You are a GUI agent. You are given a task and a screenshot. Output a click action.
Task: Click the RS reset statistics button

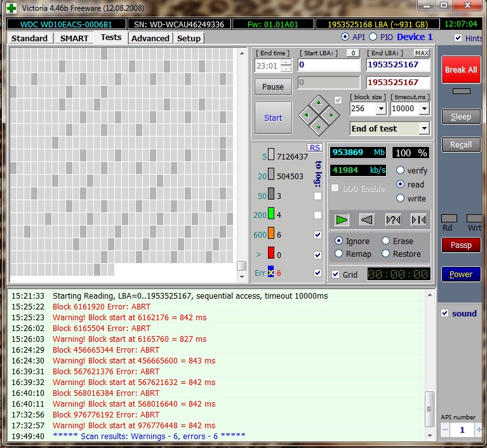[315, 147]
